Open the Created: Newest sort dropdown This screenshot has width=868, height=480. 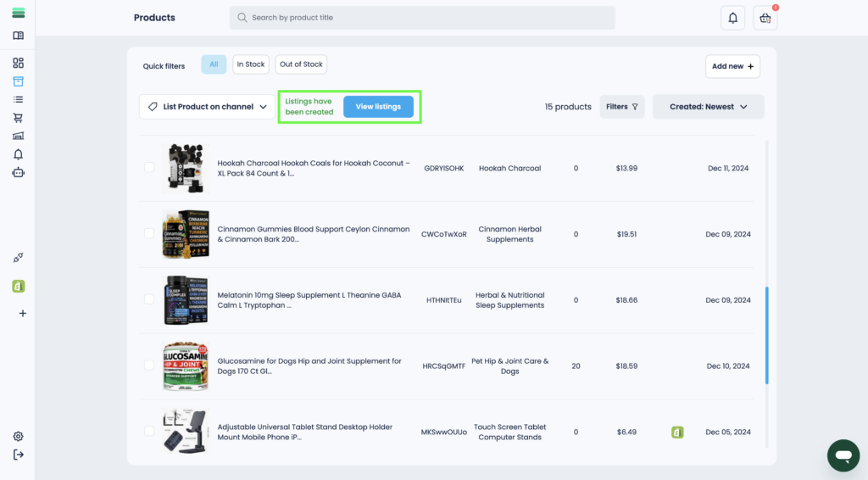click(708, 107)
